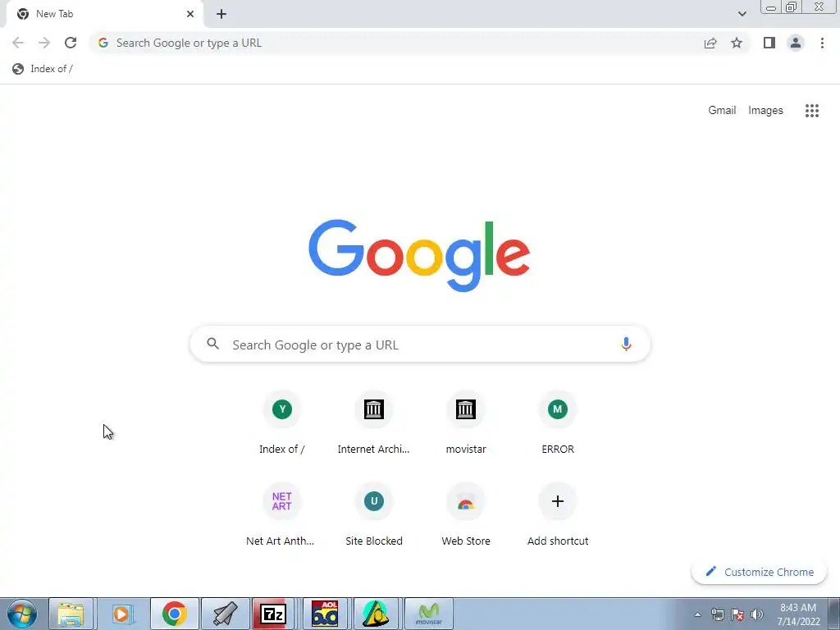This screenshot has width=840, height=630.
Task: Share this page via the share icon
Action: point(710,43)
